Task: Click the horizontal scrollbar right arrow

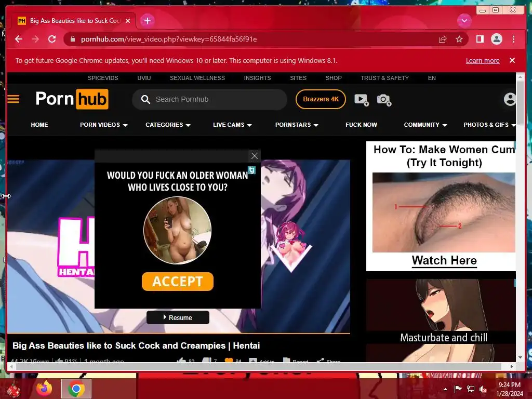Action: [x=512, y=366]
